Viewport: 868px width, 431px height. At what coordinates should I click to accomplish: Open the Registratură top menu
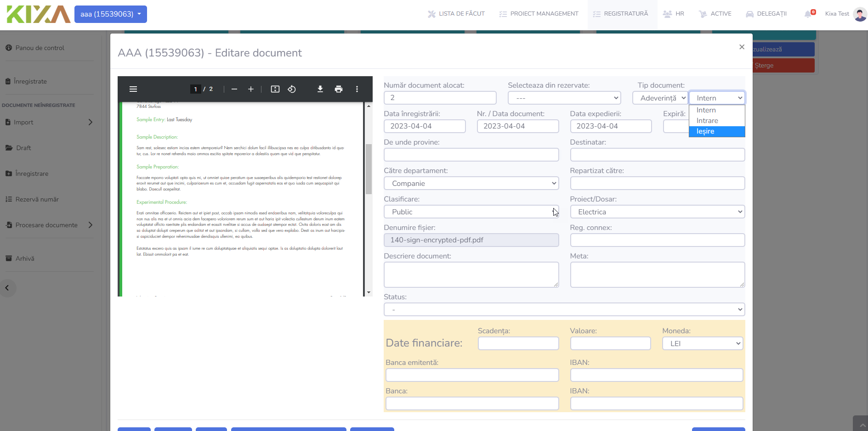pos(621,14)
